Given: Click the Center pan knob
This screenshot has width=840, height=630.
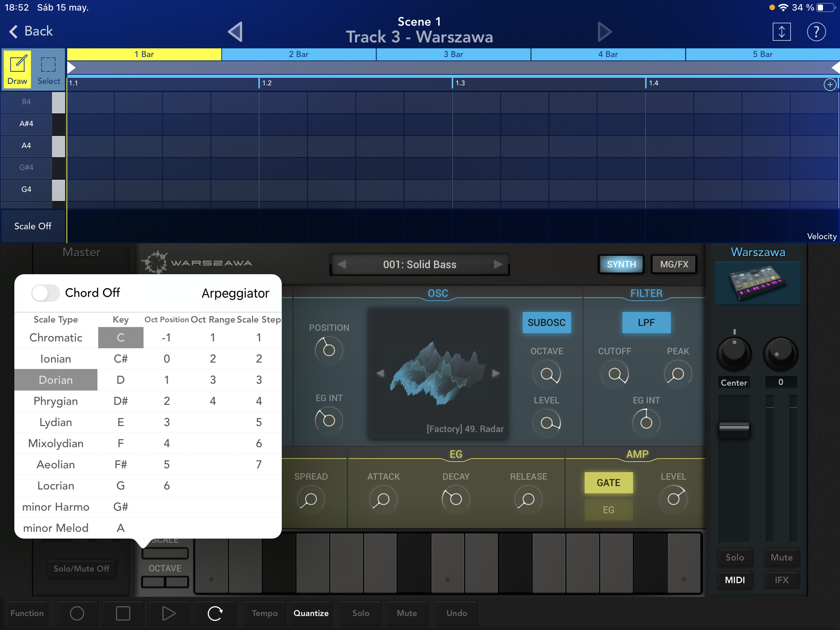Looking at the screenshot, I should (734, 354).
